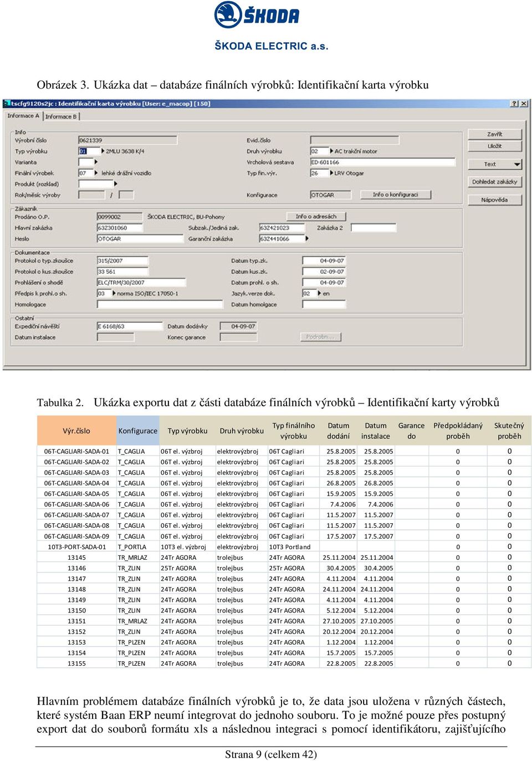Click the Protokol o kus.zkoušce field

point(123,272)
